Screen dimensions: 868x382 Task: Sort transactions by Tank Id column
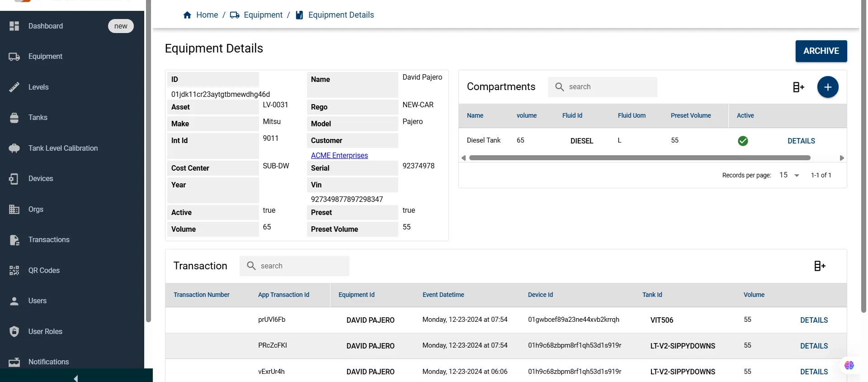pos(652,295)
